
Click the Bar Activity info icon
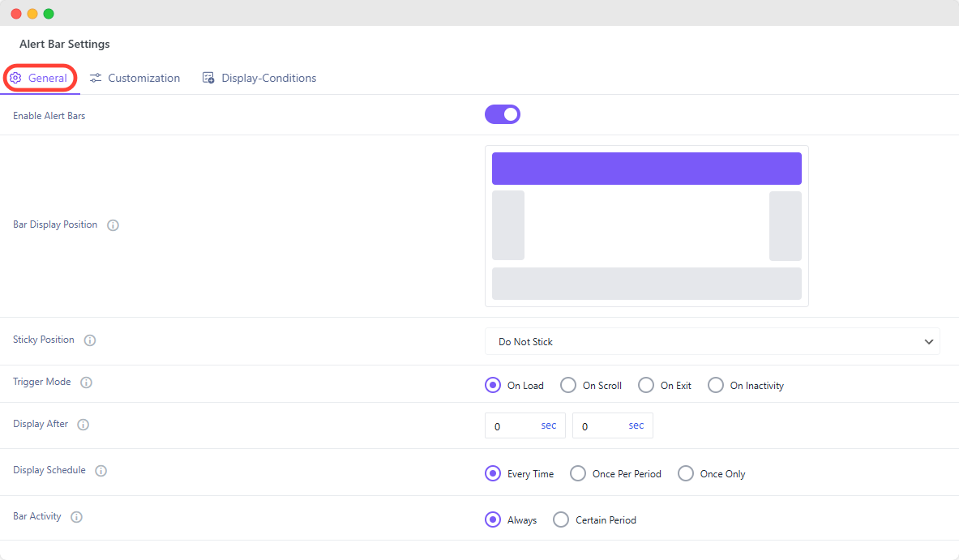[77, 517]
